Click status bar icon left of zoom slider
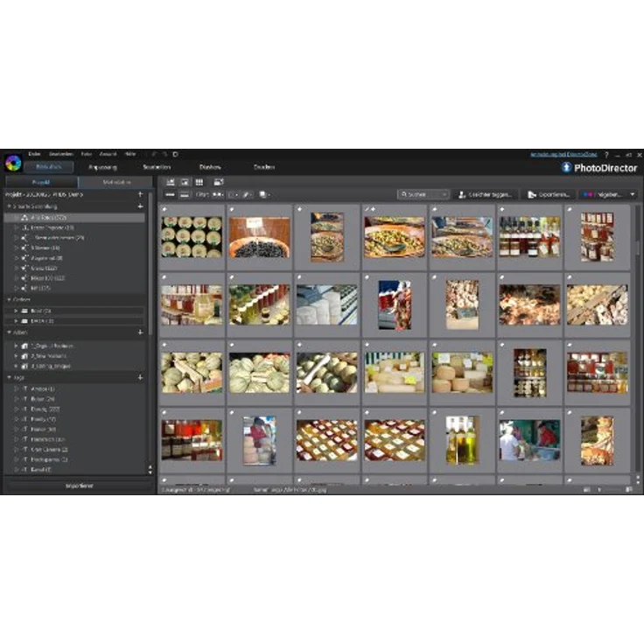The image size is (644, 644). point(587,490)
